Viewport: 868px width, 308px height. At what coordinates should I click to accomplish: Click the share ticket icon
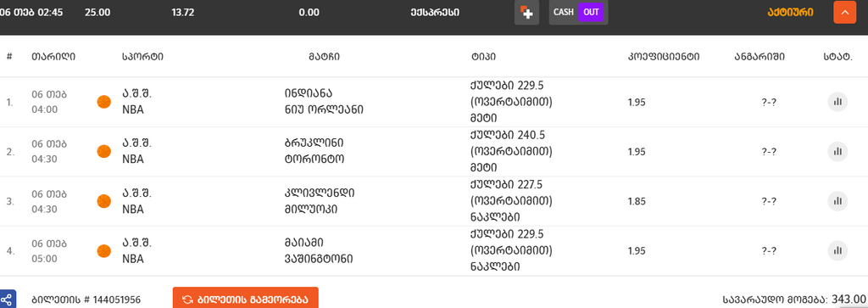point(6,300)
